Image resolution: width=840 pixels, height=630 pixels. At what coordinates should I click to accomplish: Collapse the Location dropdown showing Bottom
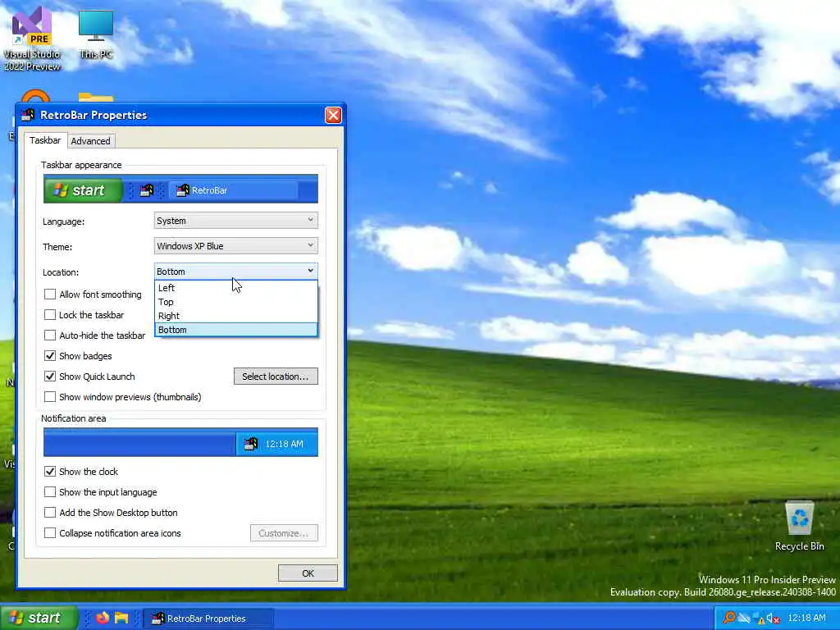pyautogui.click(x=235, y=271)
